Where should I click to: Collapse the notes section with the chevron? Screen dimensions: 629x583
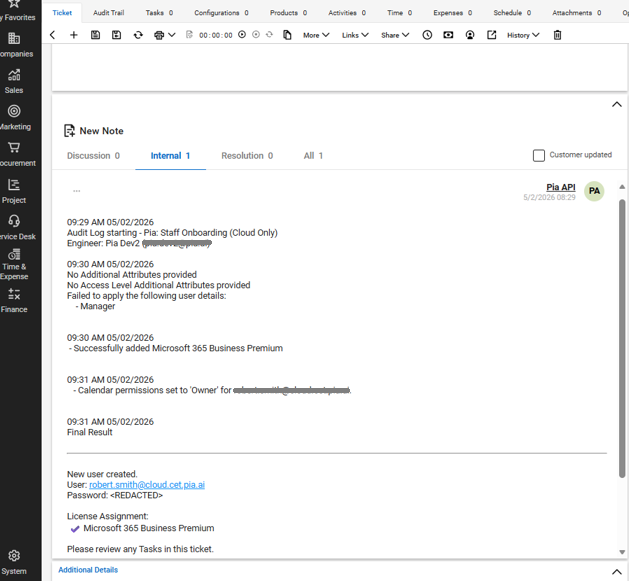pos(616,104)
